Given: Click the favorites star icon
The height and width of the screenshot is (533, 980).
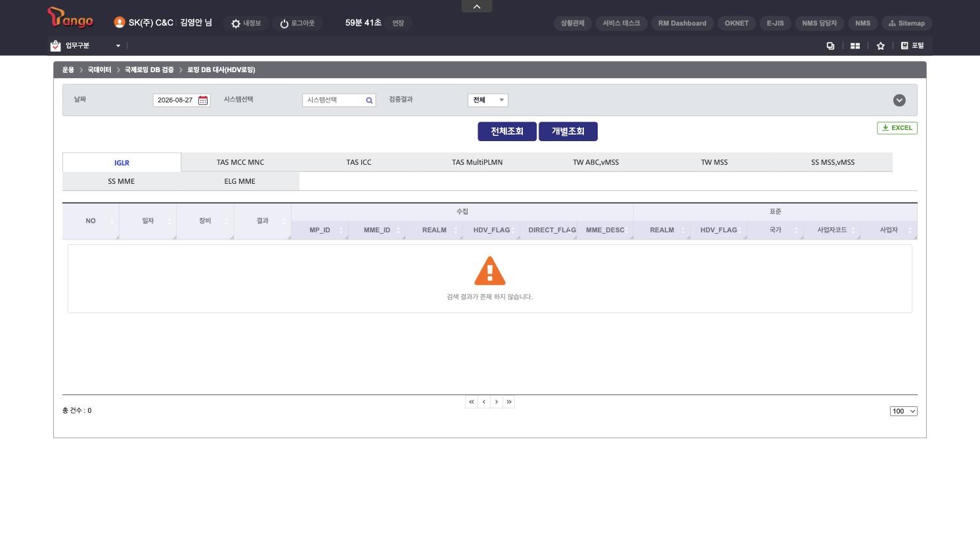Looking at the screenshot, I should tap(881, 46).
